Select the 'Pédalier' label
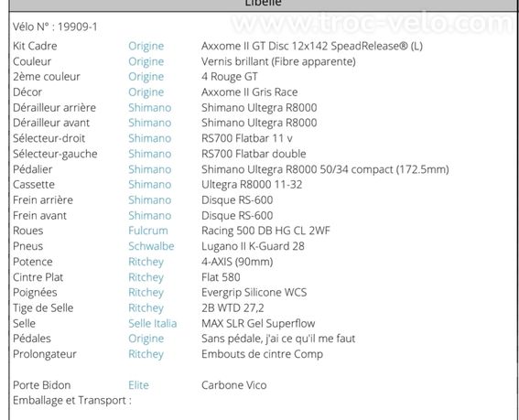 pos(32,169)
